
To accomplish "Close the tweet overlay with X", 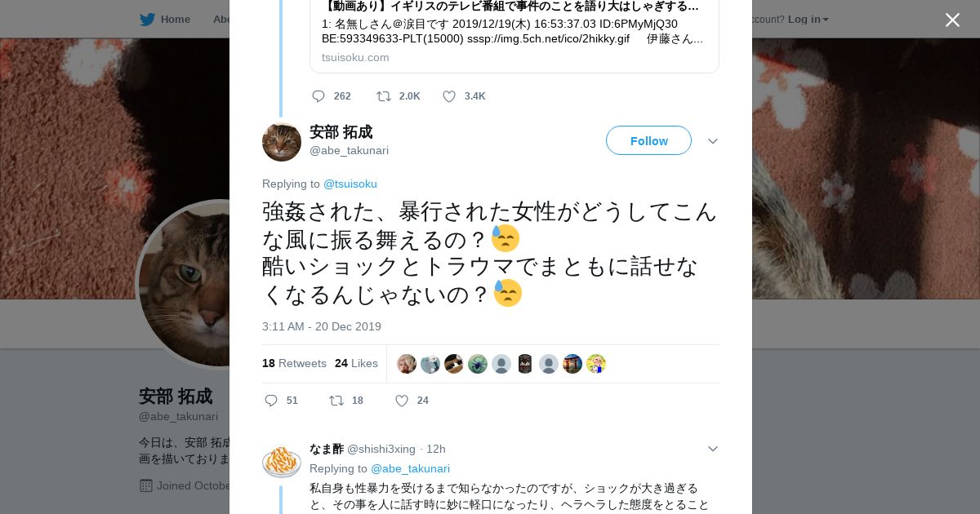I will click(952, 20).
